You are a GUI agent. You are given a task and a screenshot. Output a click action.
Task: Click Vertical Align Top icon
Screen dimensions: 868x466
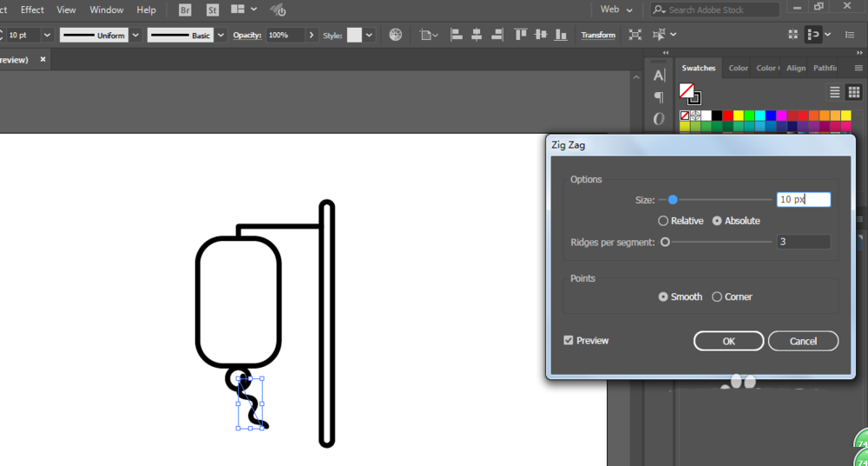coord(520,35)
